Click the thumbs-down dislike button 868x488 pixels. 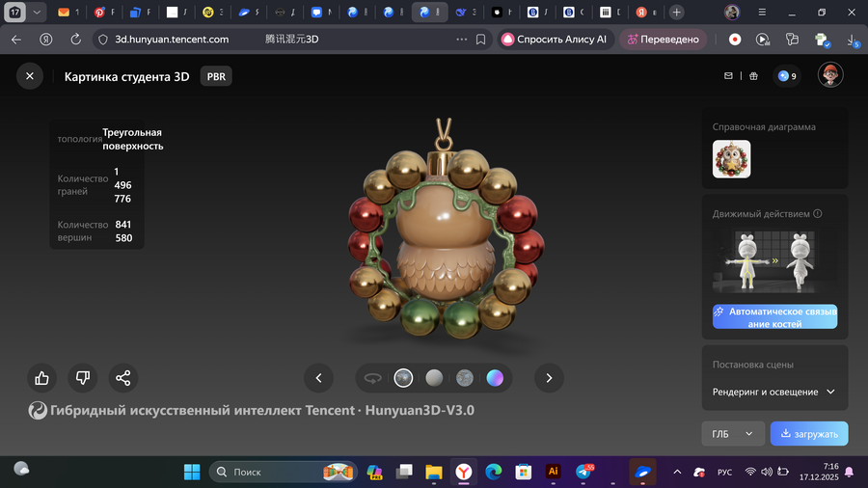click(x=82, y=378)
